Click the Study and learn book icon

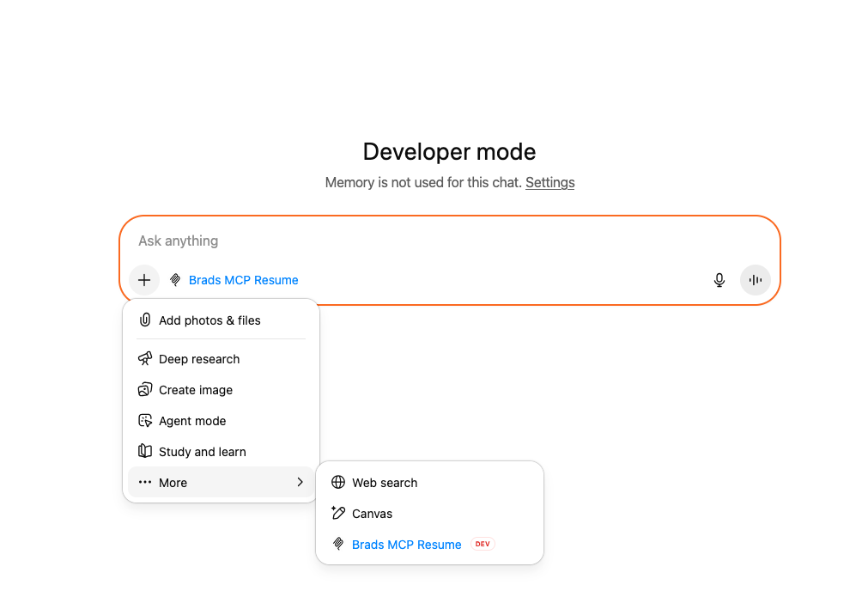145,451
